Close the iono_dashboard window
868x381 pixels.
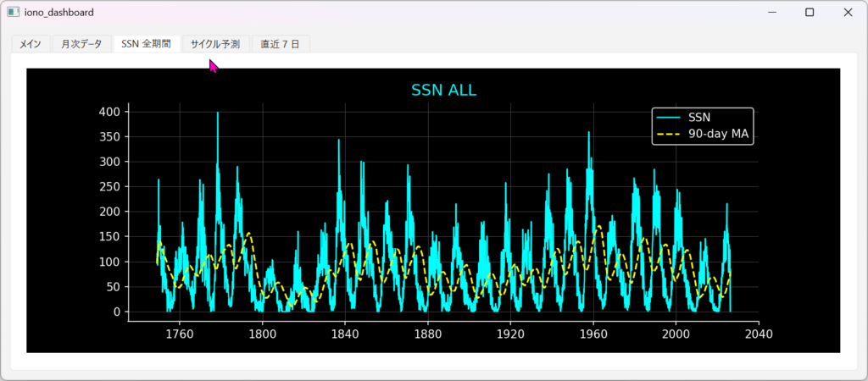[x=848, y=13]
